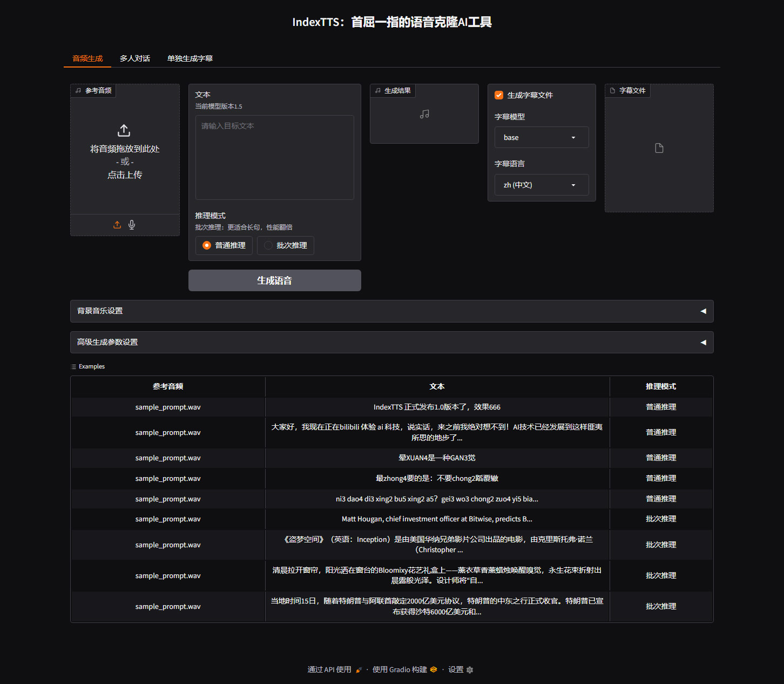
Task: Click the small upload-file source icon under reference audio
Action: pyautogui.click(x=117, y=225)
